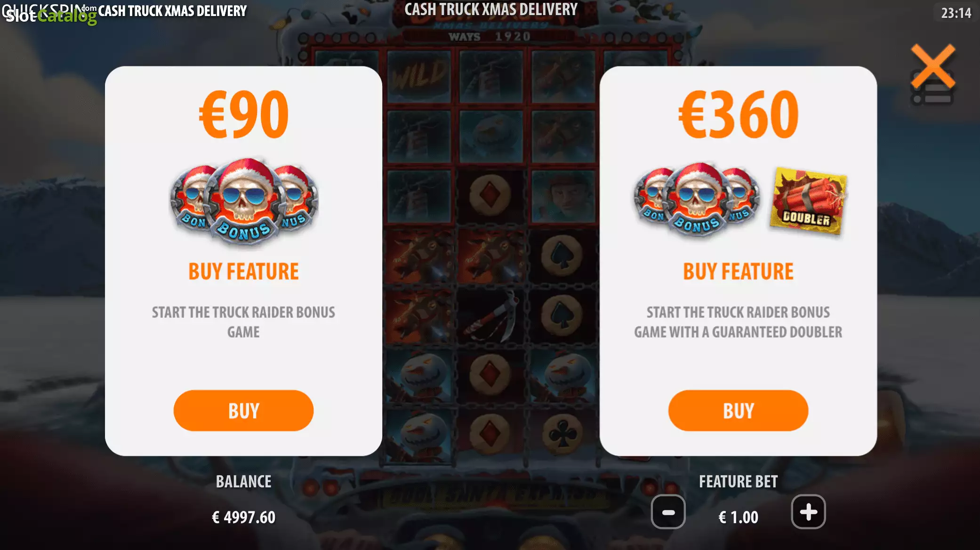980x550 pixels.
Task: Click the WILD symbol on the reels
Action: [x=419, y=76]
